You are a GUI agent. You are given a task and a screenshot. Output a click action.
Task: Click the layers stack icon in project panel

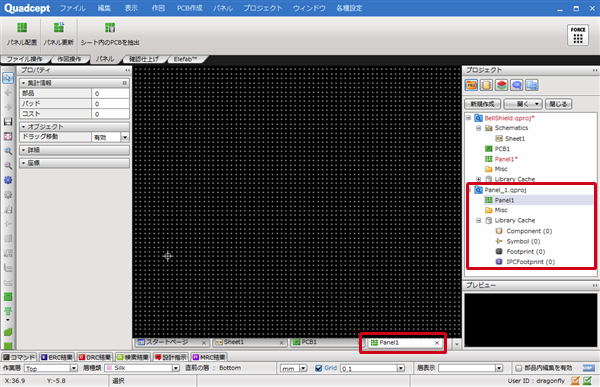coord(501,85)
